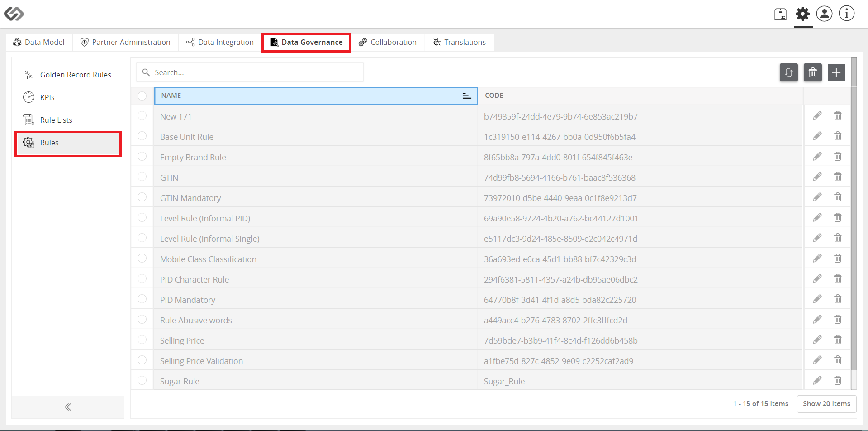This screenshot has height=431, width=868.
Task: Click the refresh rules toolbar button
Action: coord(788,72)
